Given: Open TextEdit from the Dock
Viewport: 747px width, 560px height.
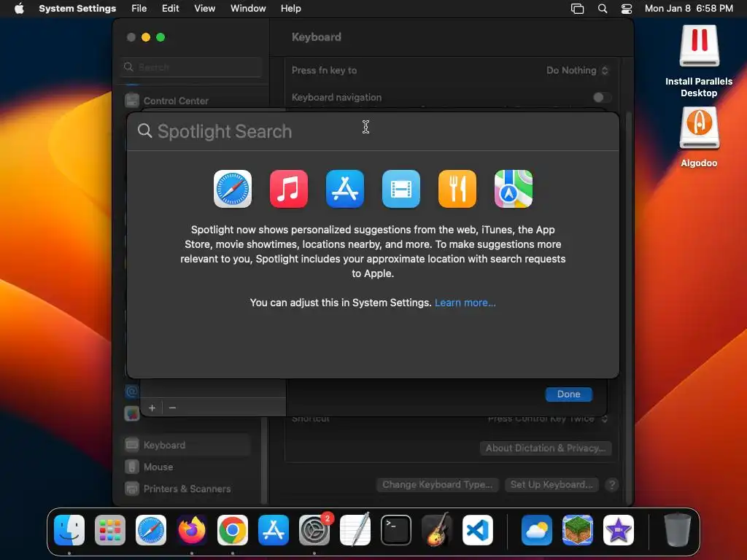Looking at the screenshot, I should pos(355,530).
